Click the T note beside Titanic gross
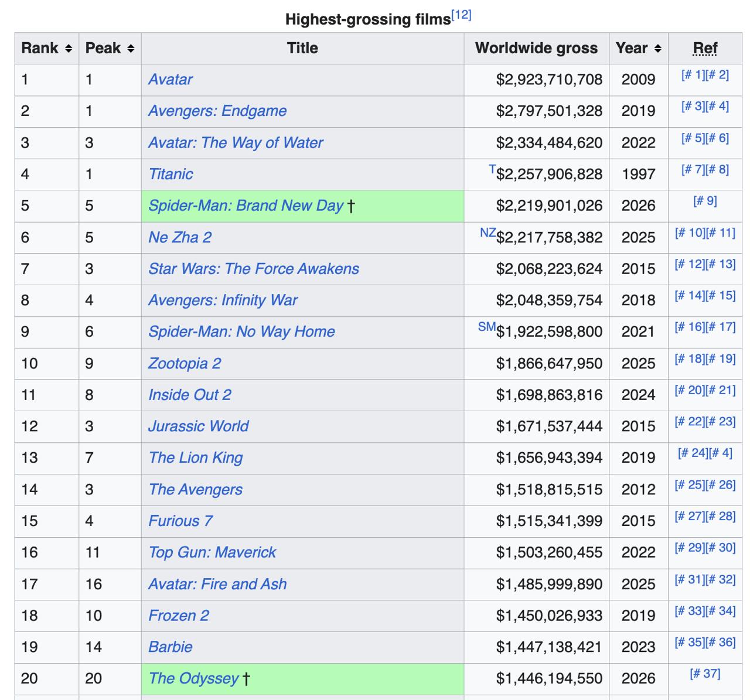The height and width of the screenshot is (700, 750). (x=492, y=170)
